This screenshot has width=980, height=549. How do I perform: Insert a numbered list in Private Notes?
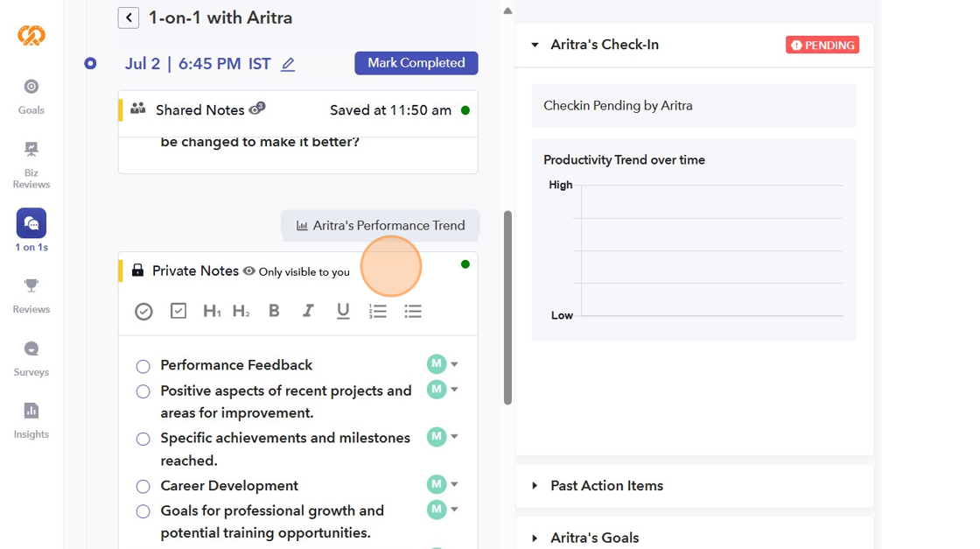pyautogui.click(x=378, y=311)
